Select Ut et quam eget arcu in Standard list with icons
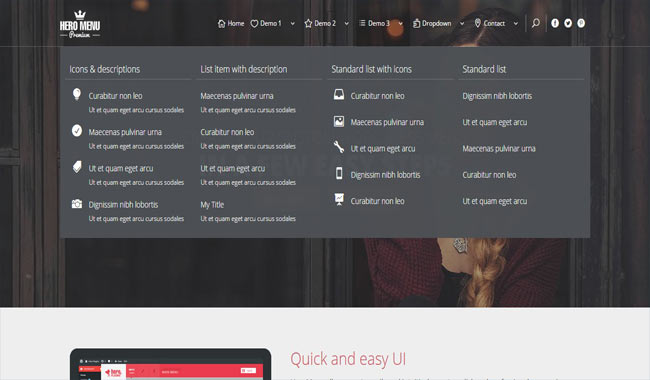Viewport: 650px width, 380px height. 383,148
